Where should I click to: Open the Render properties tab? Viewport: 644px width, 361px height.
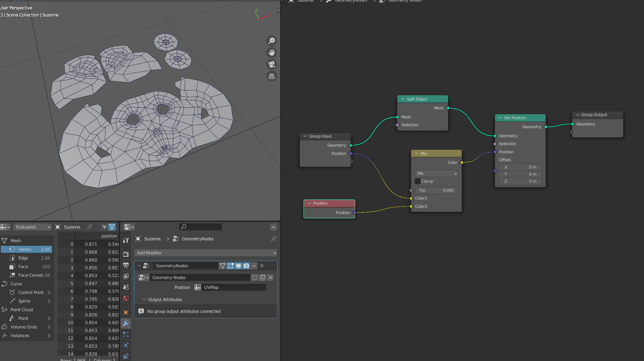[126, 254]
